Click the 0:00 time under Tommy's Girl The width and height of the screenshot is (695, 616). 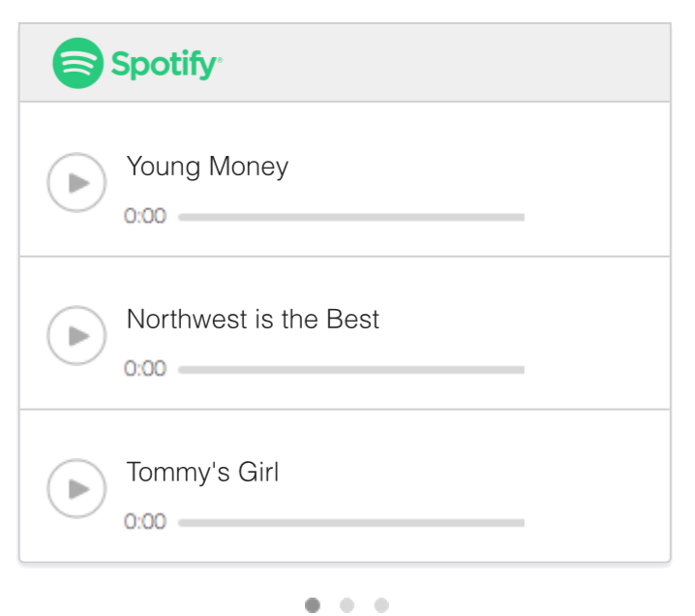point(145,522)
